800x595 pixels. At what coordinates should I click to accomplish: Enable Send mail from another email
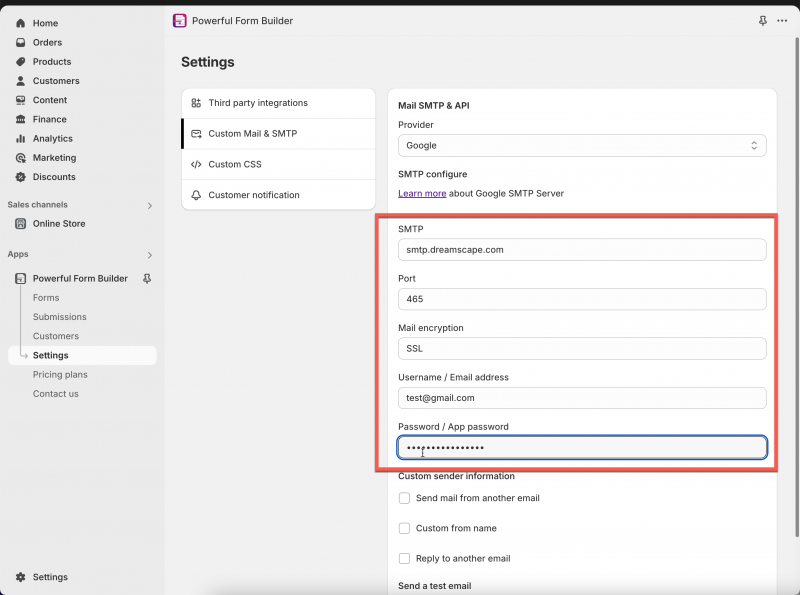[x=404, y=497]
